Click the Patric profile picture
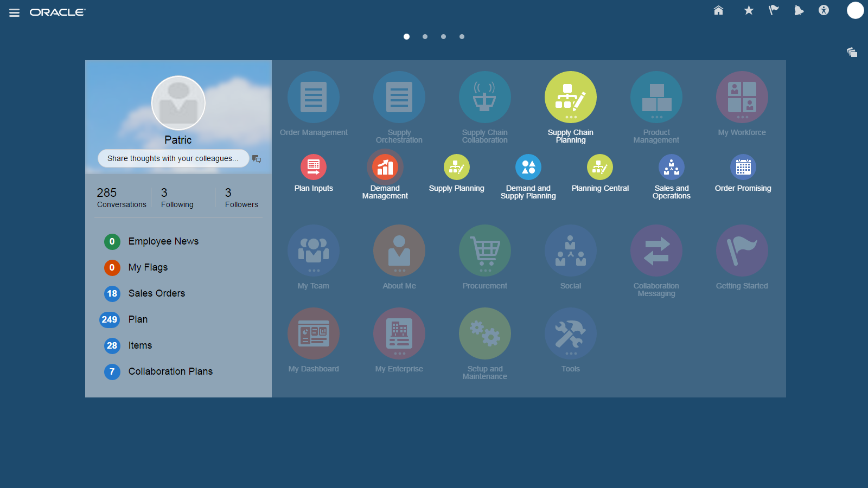 178,103
